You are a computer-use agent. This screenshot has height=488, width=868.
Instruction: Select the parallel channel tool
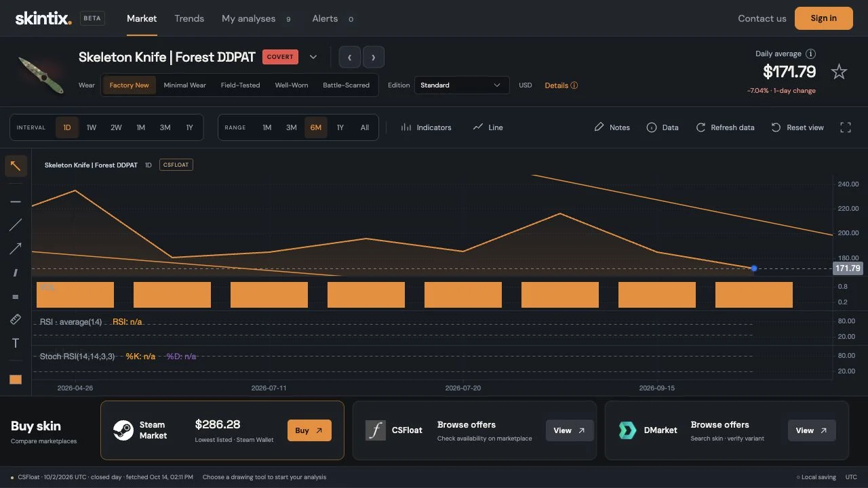pyautogui.click(x=16, y=272)
